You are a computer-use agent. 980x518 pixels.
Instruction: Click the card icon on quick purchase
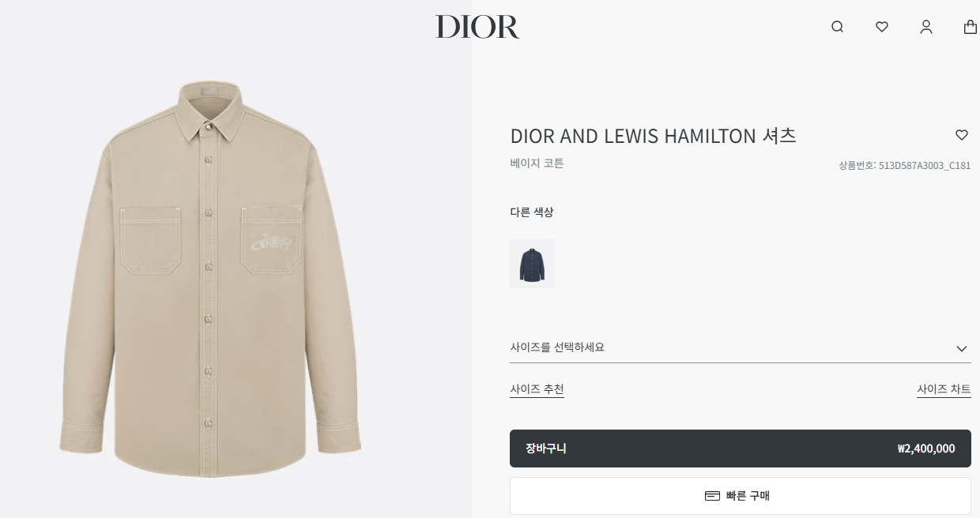(x=712, y=496)
